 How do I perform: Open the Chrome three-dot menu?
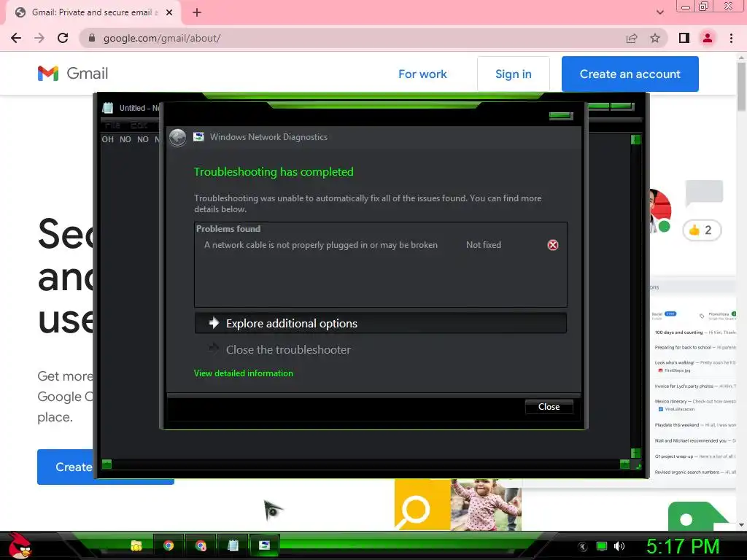[731, 38]
